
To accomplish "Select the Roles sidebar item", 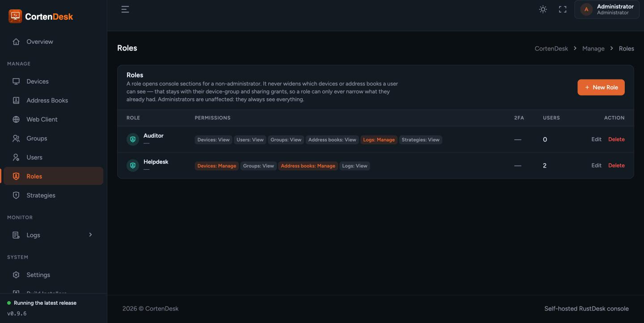I will pos(54,176).
